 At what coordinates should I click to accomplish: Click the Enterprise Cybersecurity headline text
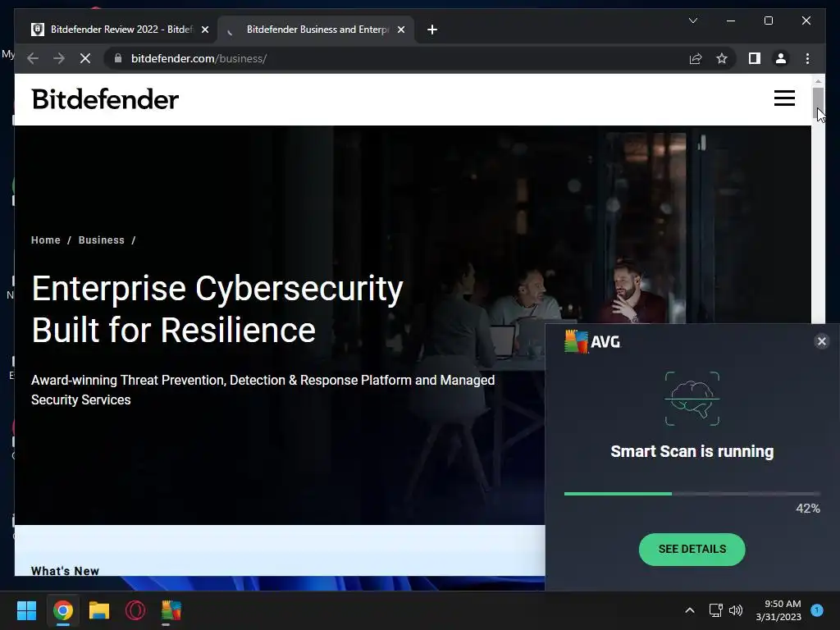pos(217,309)
